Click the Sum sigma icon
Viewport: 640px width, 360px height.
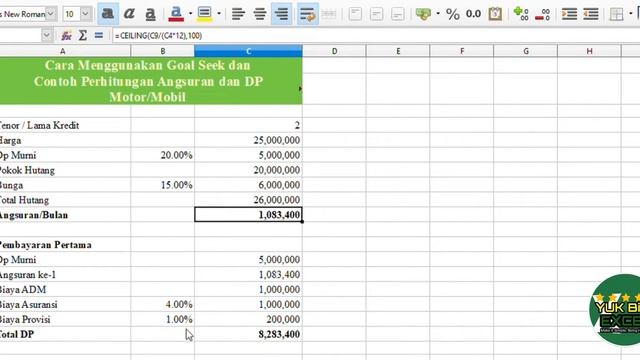pos(82,36)
